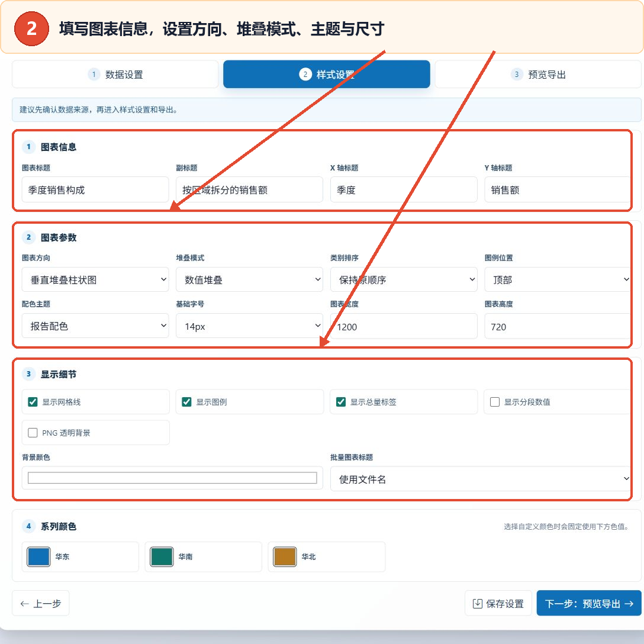Image resolution: width=644 pixels, height=644 pixels.
Task: Focus the X 轴标题 input
Action: [x=404, y=190]
